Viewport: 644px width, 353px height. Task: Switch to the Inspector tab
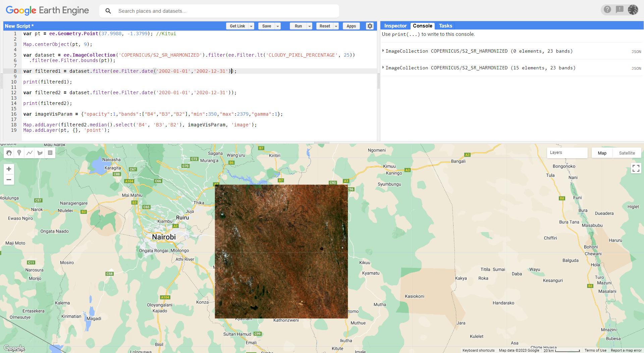click(395, 26)
